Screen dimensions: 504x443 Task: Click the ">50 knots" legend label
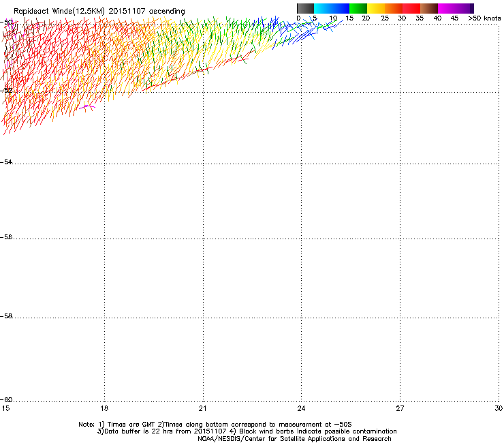484,18
